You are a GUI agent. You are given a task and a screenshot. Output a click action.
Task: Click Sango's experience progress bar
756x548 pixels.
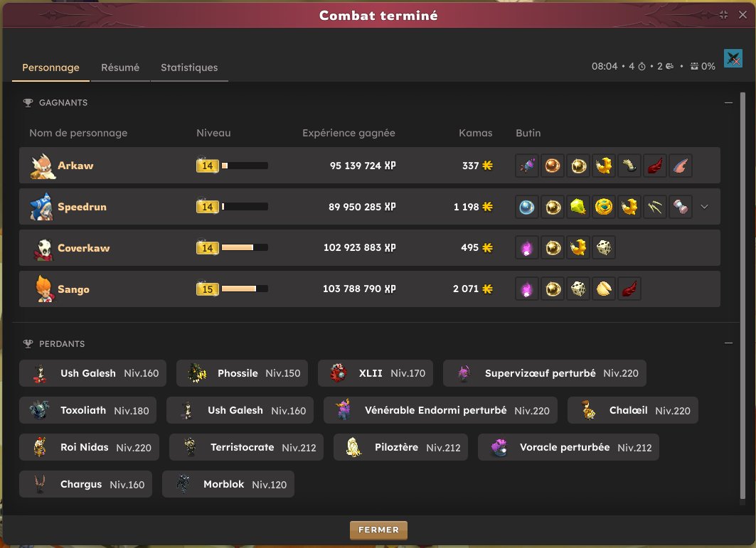click(x=245, y=289)
